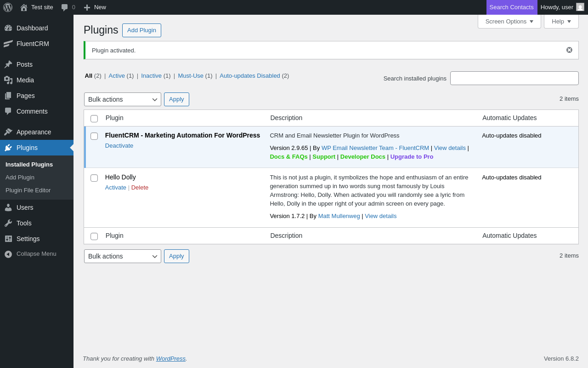This screenshot has height=368, width=588.
Task: Toggle the select-all checkbox in table footer
Action: (x=94, y=236)
